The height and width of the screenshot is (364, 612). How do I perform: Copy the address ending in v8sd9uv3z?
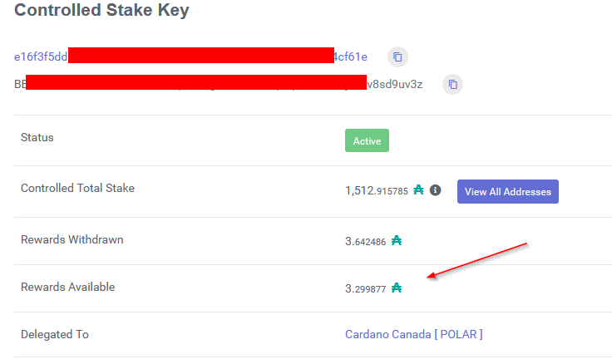point(452,84)
